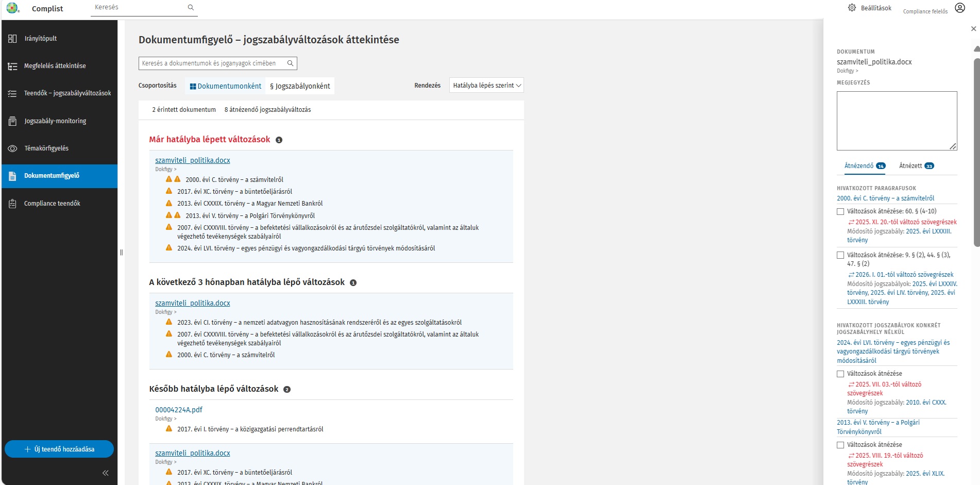This screenshot has width=980, height=485.
Task: Open the user profile account icon
Action: point(959,8)
